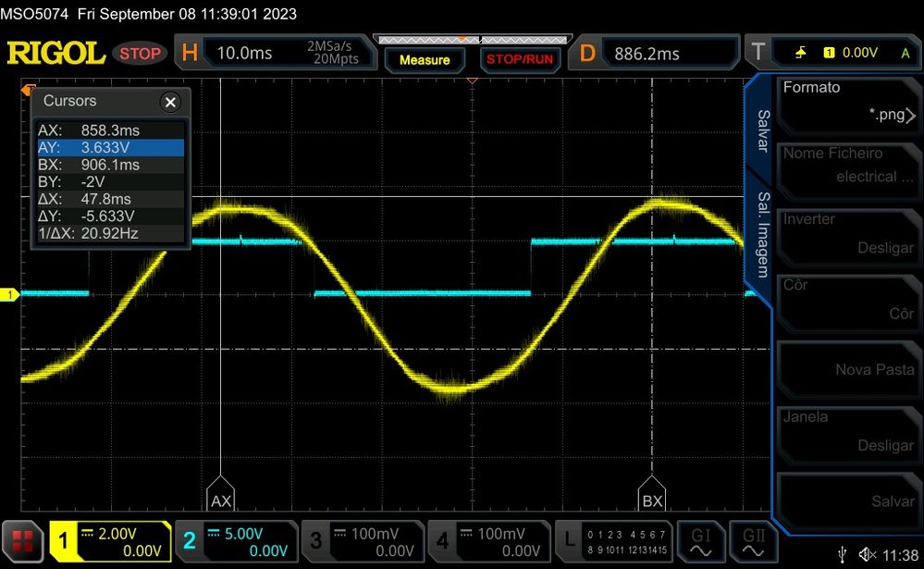Click the 11:38 clock display
Image resolution: width=924 pixels, height=569 pixels.
pos(901,555)
